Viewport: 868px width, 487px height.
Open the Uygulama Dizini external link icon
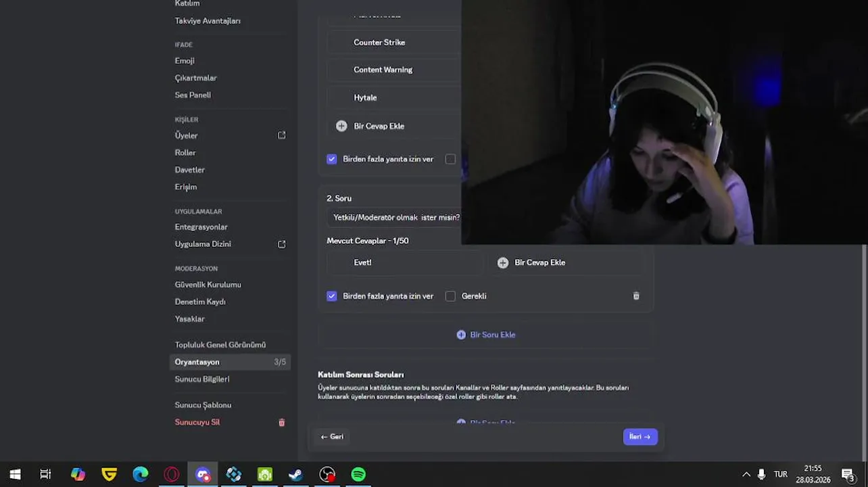(282, 244)
